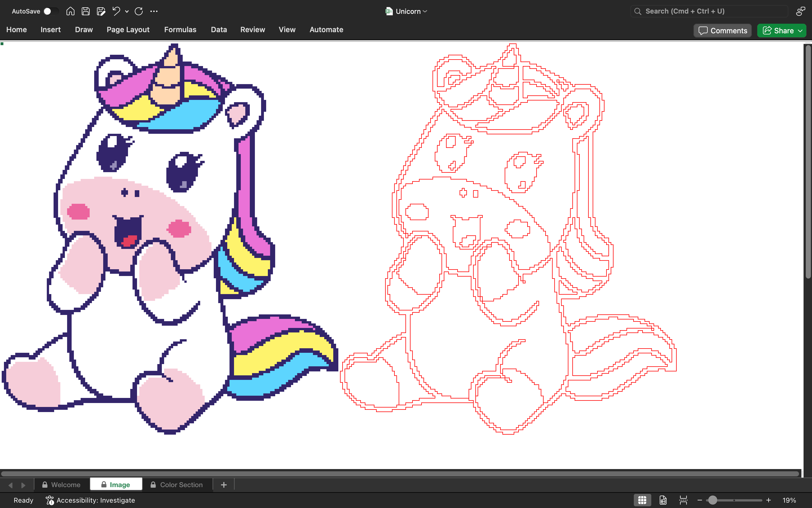
Task: Click the 19% zoom level
Action: pyautogui.click(x=789, y=500)
